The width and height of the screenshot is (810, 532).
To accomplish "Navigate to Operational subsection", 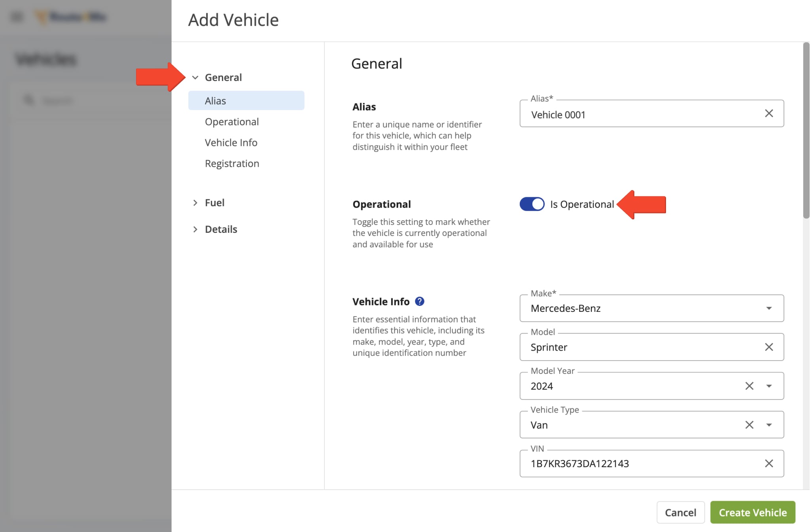I will tap(232, 121).
